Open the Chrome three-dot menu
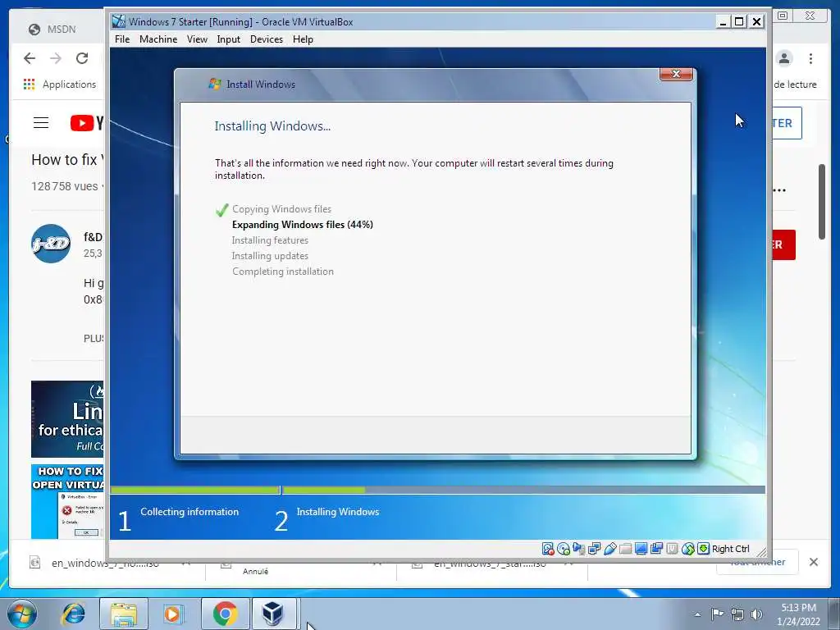840x630 pixels. click(810, 58)
